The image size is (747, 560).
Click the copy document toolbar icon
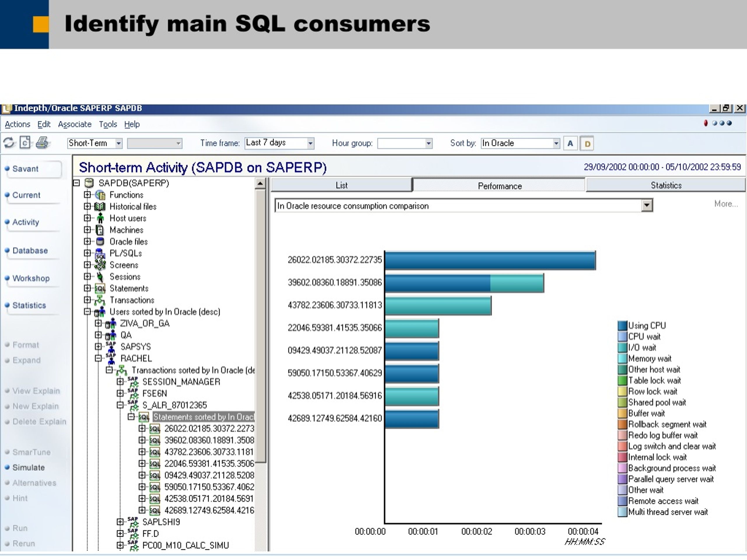(x=25, y=142)
